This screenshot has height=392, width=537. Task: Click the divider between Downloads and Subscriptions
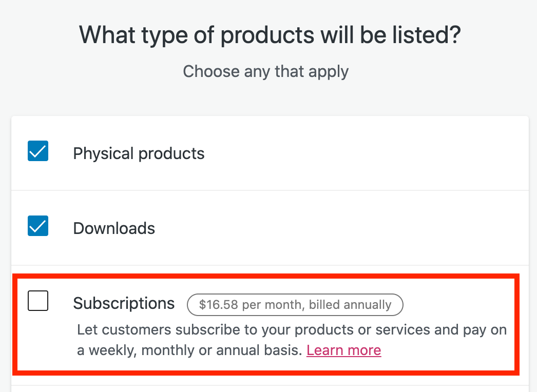270,265
